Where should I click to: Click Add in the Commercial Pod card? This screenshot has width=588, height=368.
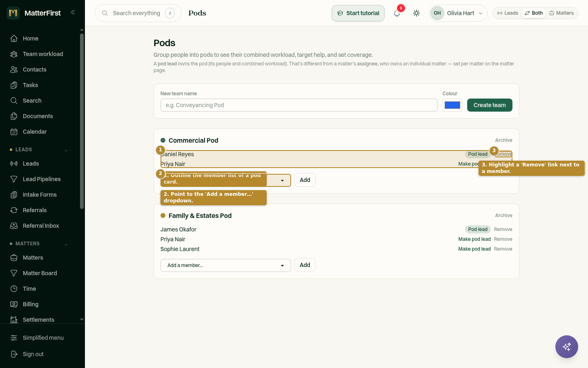[305, 180]
